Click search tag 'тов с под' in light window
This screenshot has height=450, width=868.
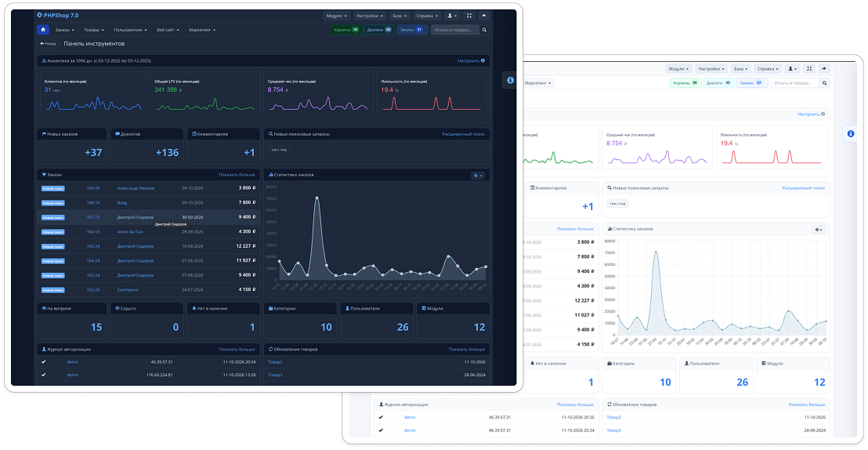pyautogui.click(x=618, y=203)
